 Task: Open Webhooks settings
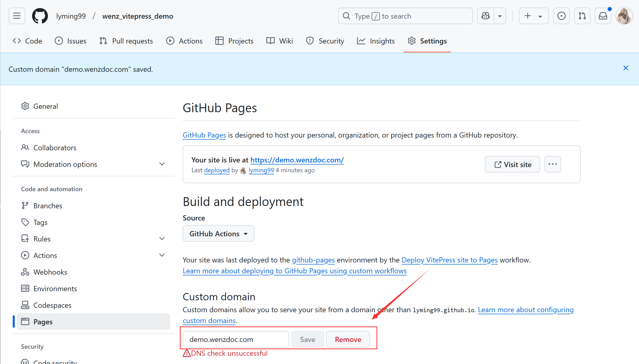tap(94, 272)
